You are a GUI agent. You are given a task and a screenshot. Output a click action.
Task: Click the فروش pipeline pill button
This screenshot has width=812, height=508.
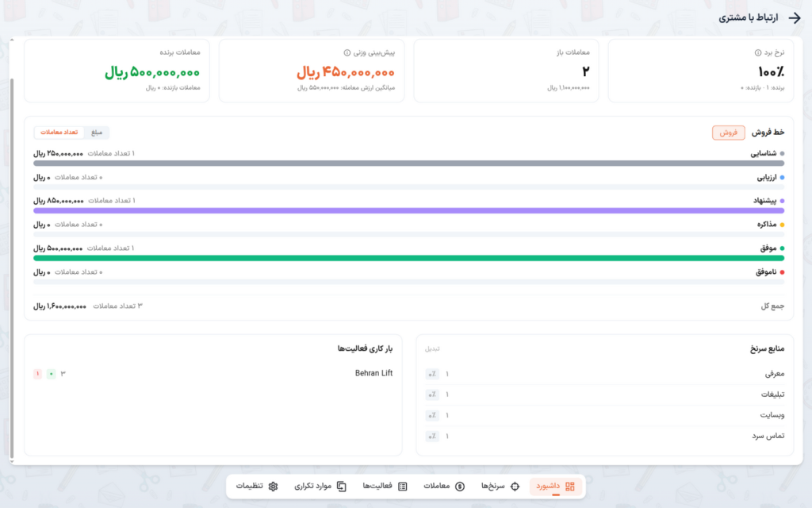coord(728,133)
